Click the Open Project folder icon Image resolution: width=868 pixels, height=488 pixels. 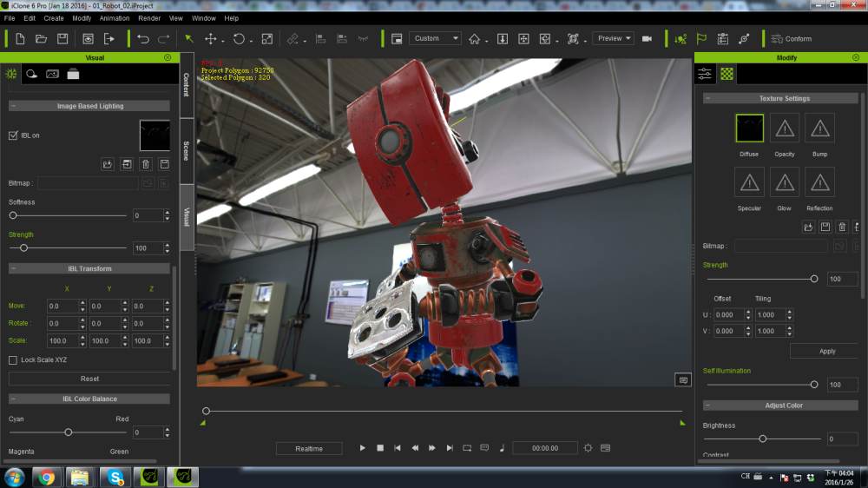pos(41,38)
